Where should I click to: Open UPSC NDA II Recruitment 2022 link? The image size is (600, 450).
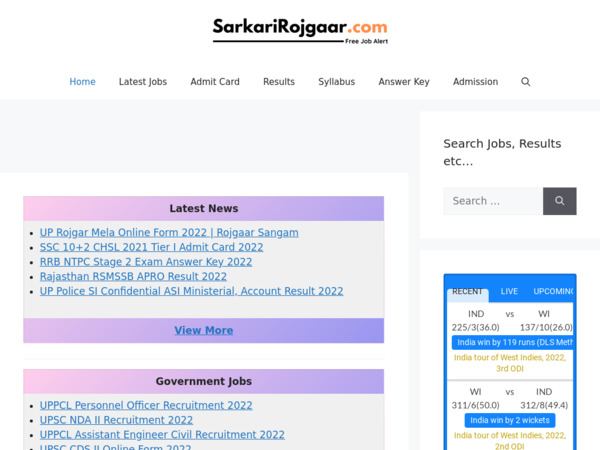point(116,420)
